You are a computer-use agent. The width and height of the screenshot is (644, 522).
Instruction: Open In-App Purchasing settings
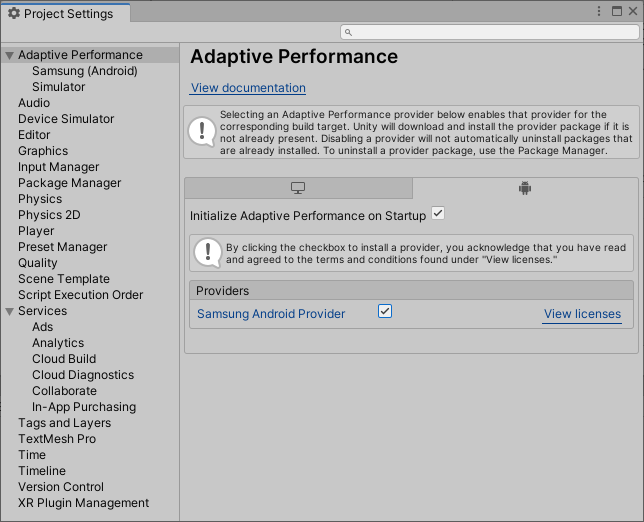coord(84,407)
